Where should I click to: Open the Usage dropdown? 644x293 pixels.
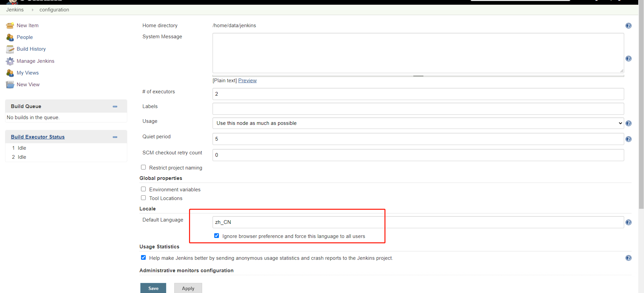coord(418,123)
